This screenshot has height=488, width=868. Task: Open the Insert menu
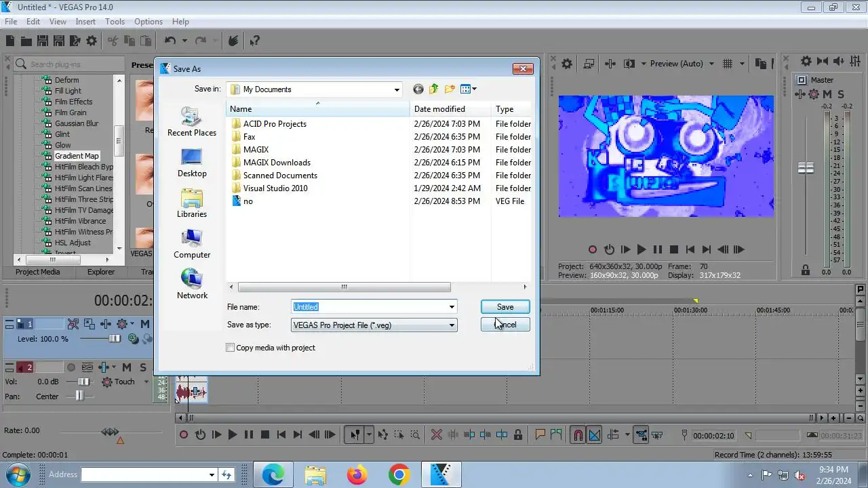85,22
